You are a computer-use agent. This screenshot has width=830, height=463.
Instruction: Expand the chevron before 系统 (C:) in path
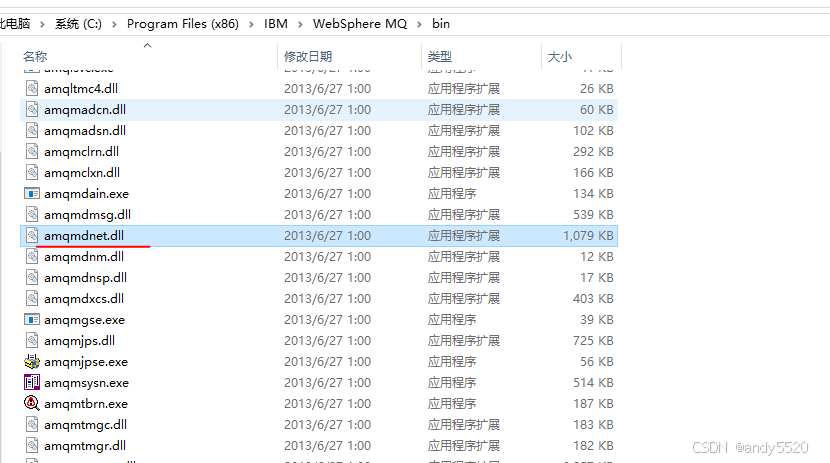coord(42,24)
